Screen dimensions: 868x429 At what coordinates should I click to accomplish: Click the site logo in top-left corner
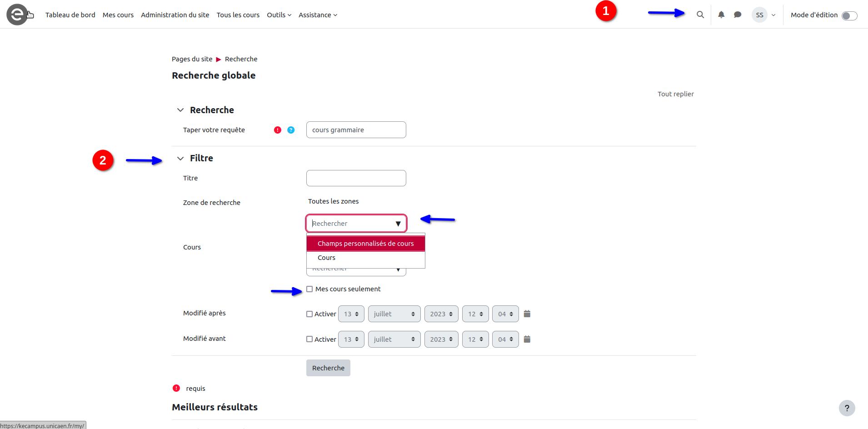(17, 15)
